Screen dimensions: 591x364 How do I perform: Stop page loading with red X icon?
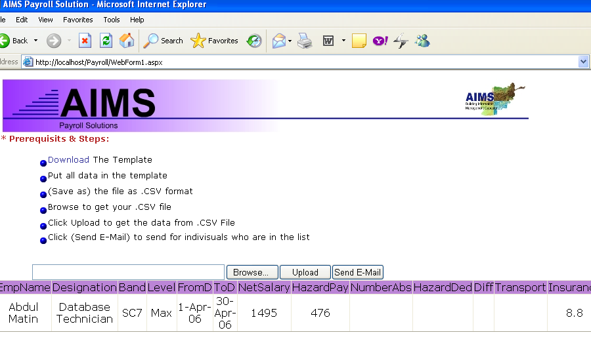(85, 41)
